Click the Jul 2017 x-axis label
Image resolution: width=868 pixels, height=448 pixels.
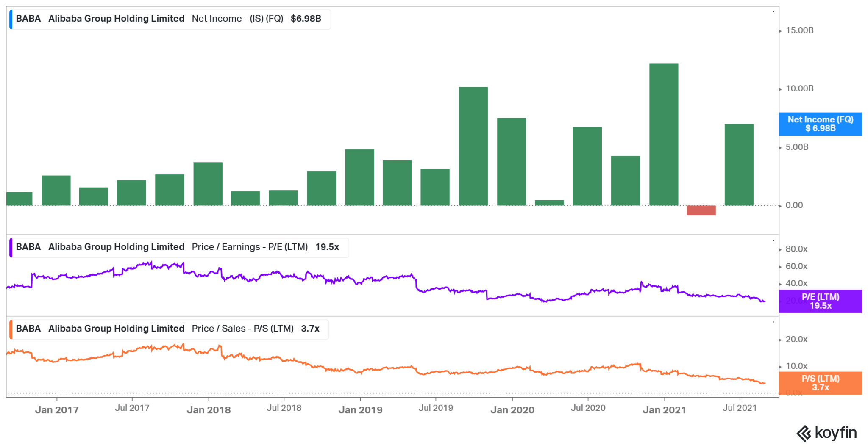coord(132,408)
